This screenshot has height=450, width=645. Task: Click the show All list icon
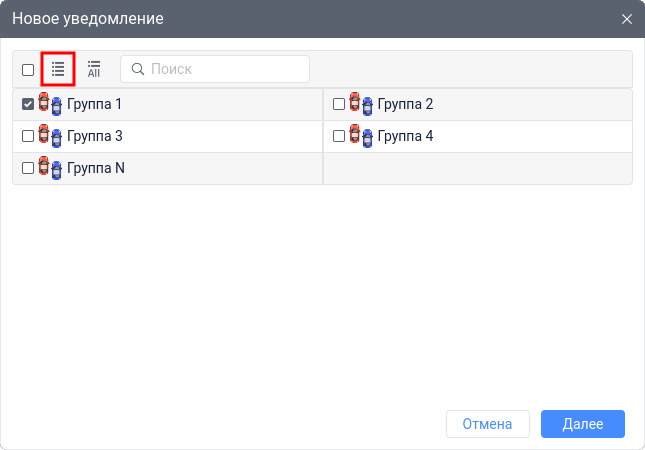coord(94,69)
